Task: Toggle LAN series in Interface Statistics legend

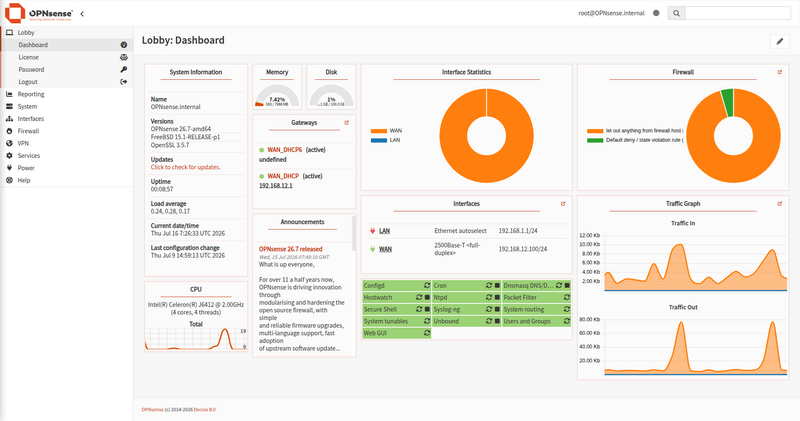Action: 386,140
